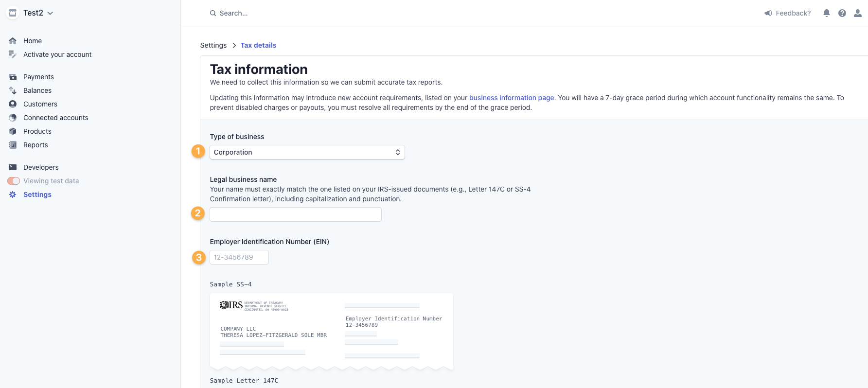Open the user profile icon
The width and height of the screenshot is (868, 388).
coord(858,13)
